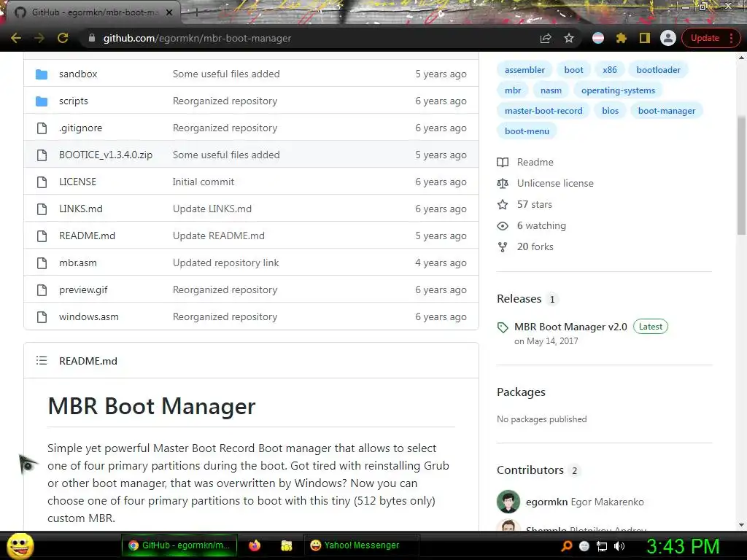Bookmark this page with the star
Image resolution: width=747 pixels, height=560 pixels.
point(569,38)
